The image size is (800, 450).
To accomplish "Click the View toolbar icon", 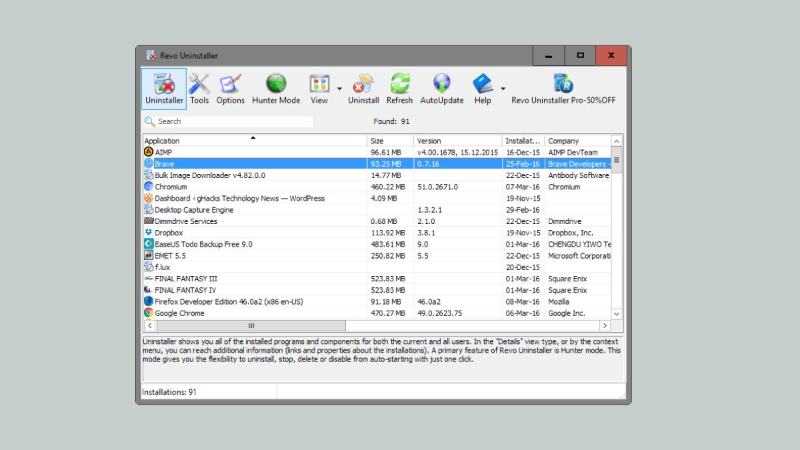I will (319, 89).
